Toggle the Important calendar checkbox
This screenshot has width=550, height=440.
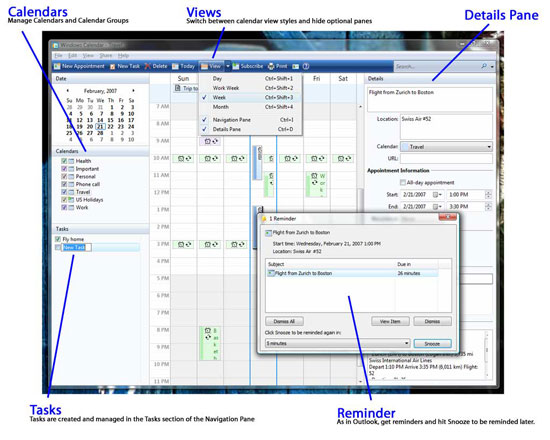click(x=64, y=169)
